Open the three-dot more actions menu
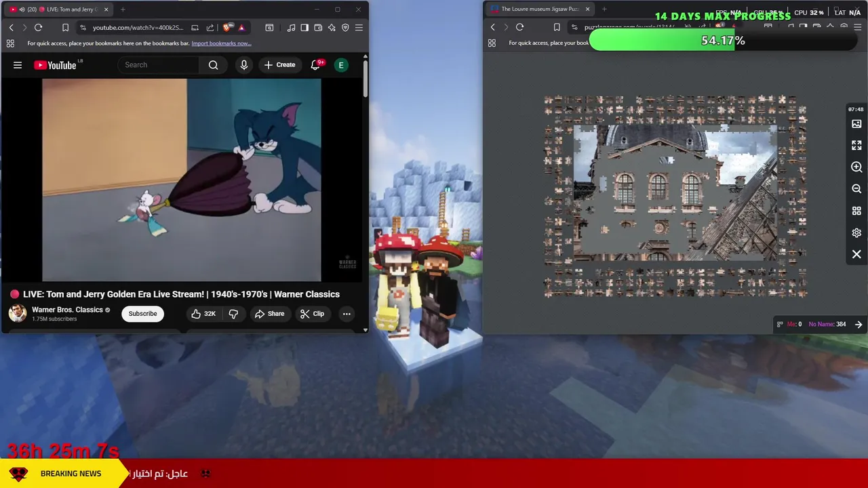The height and width of the screenshot is (488, 868). click(347, 314)
